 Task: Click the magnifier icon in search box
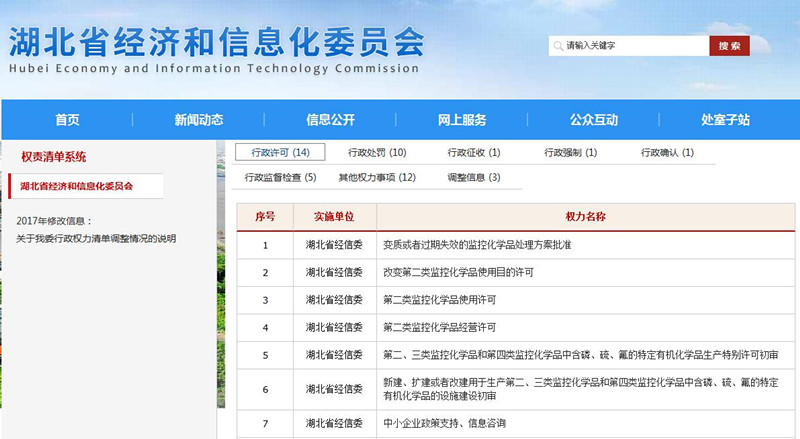click(556, 46)
